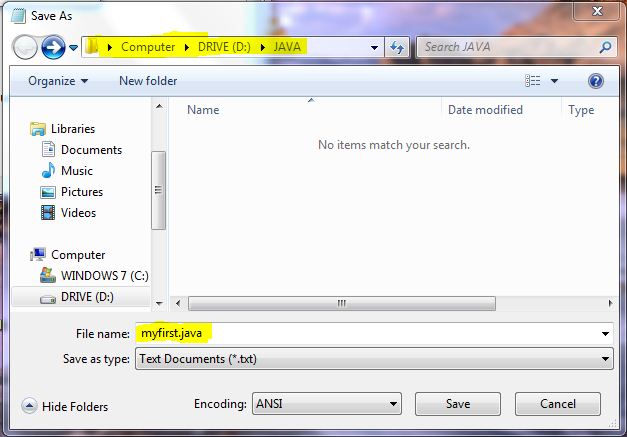Click the refresh button beside address bar

coord(397,48)
